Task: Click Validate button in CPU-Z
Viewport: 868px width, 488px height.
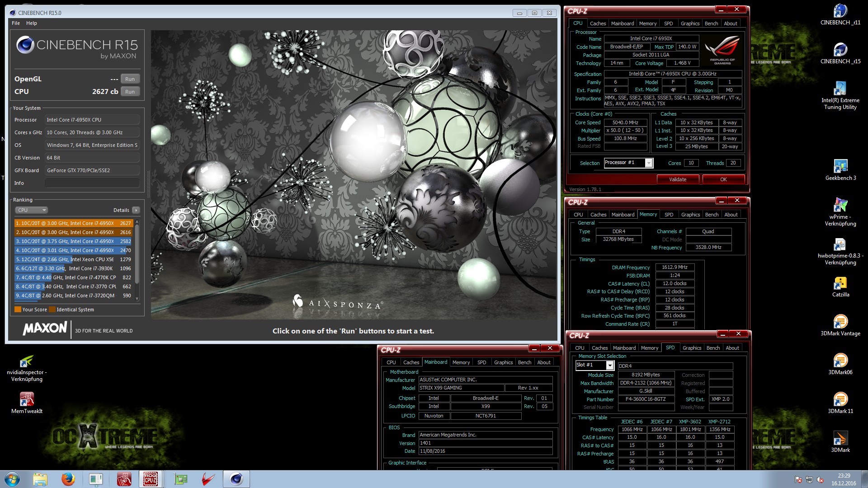Action: point(678,179)
